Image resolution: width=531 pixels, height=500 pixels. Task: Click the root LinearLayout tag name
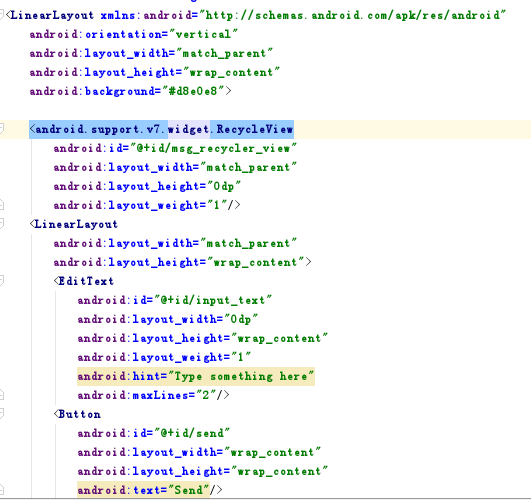(52, 15)
